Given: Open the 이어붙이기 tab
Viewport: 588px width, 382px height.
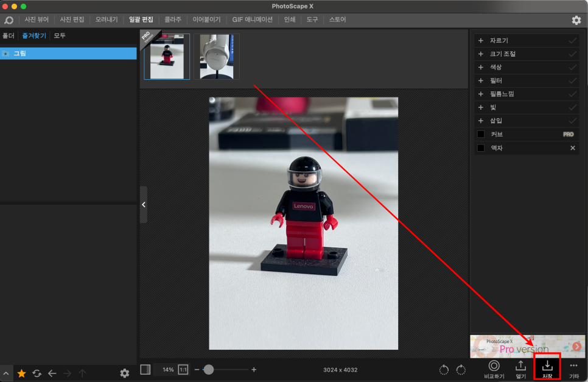Looking at the screenshot, I should pos(206,19).
